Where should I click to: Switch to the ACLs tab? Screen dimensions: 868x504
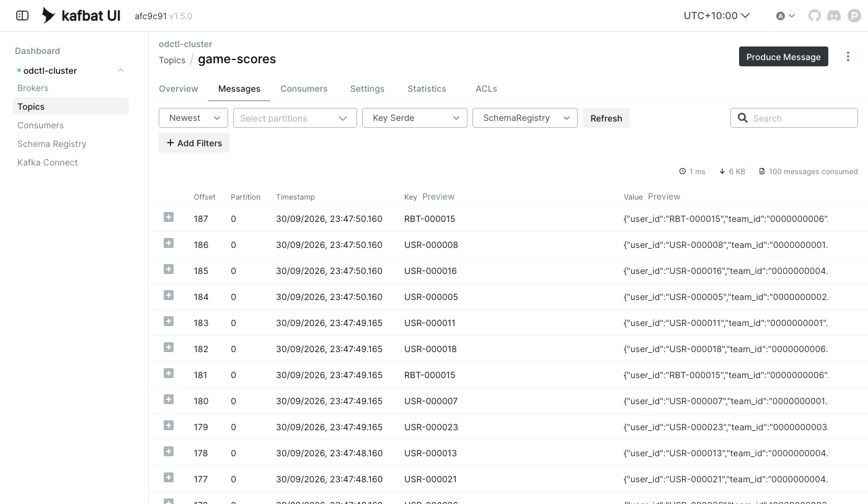486,89
